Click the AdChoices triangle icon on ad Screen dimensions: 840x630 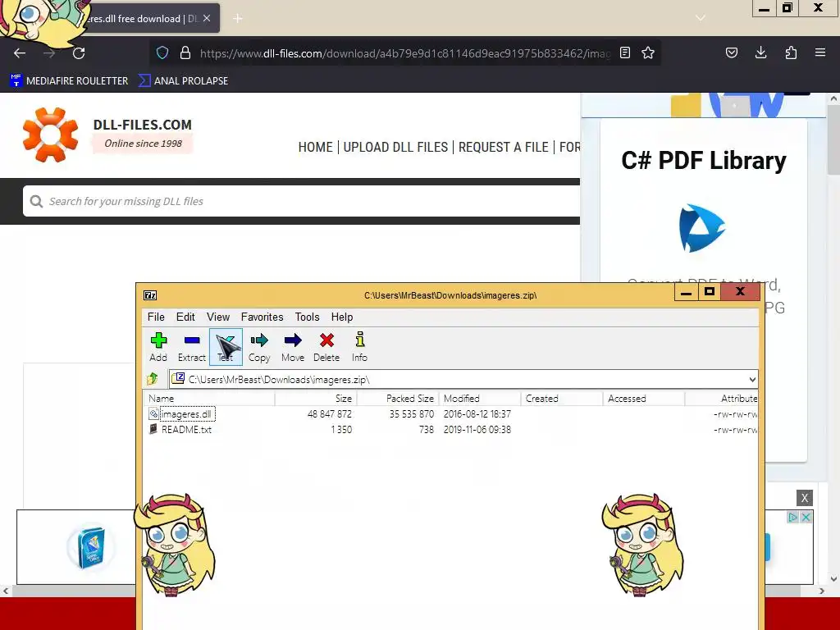pos(792,517)
